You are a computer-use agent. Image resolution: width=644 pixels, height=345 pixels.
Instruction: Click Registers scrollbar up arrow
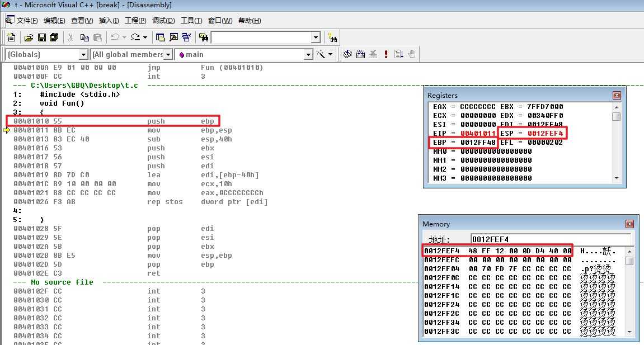click(616, 107)
